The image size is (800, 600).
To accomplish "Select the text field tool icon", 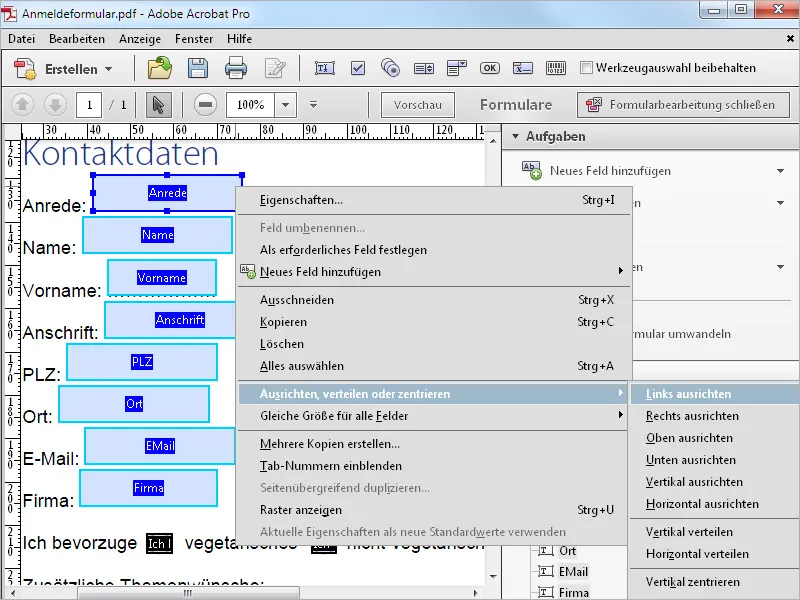I will (324, 68).
